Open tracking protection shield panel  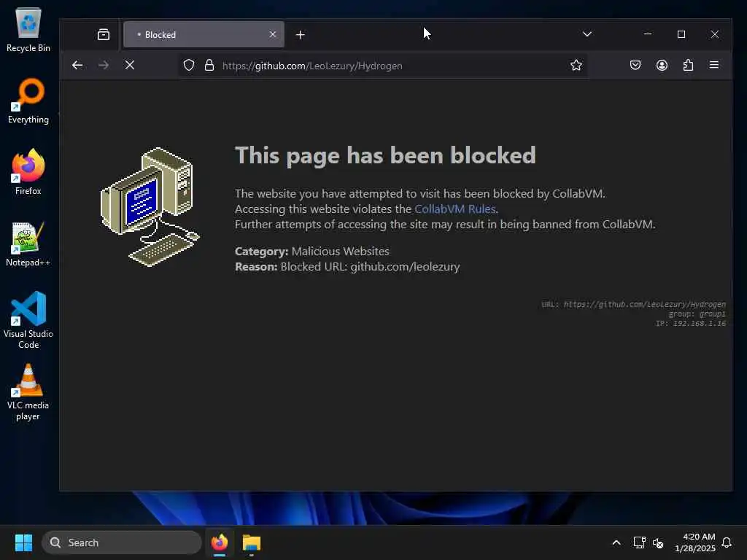coord(189,65)
